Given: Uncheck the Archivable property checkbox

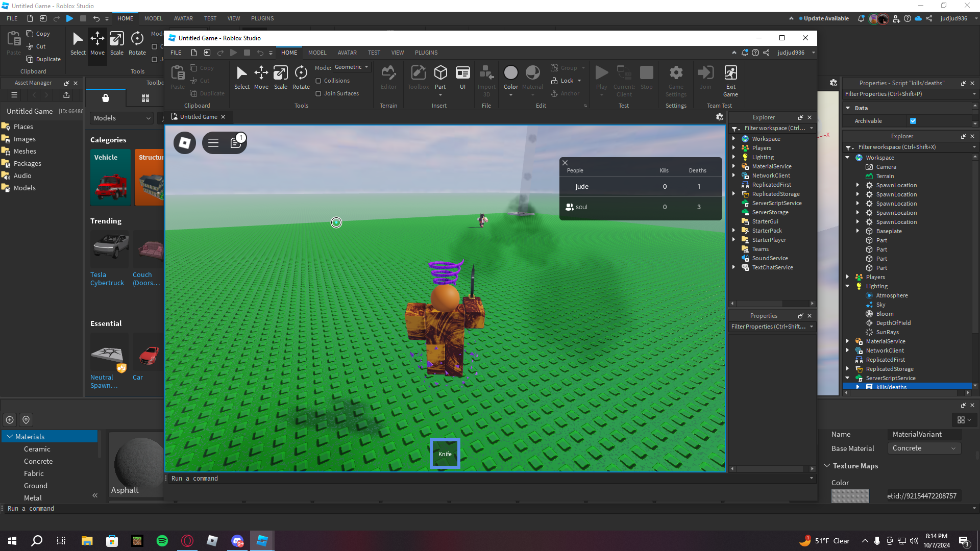Looking at the screenshot, I should coord(913,121).
